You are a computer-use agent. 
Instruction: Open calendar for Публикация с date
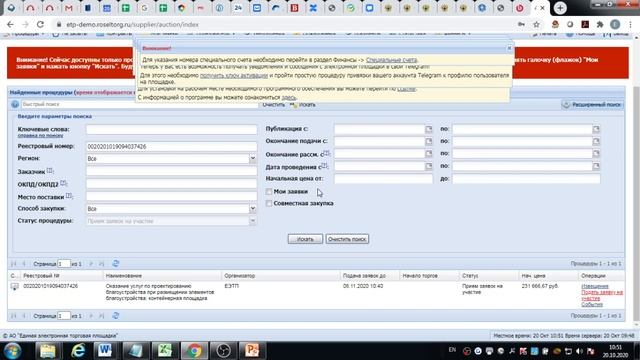[429, 129]
